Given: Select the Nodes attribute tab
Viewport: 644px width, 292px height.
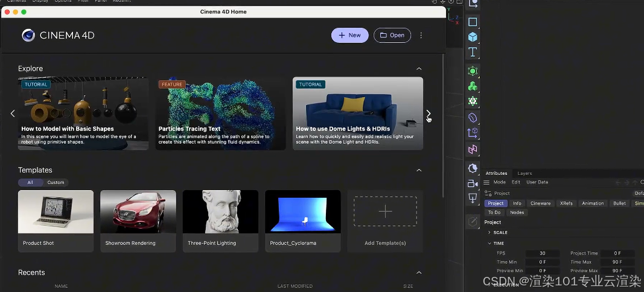Looking at the screenshot, I should (x=517, y=212).
